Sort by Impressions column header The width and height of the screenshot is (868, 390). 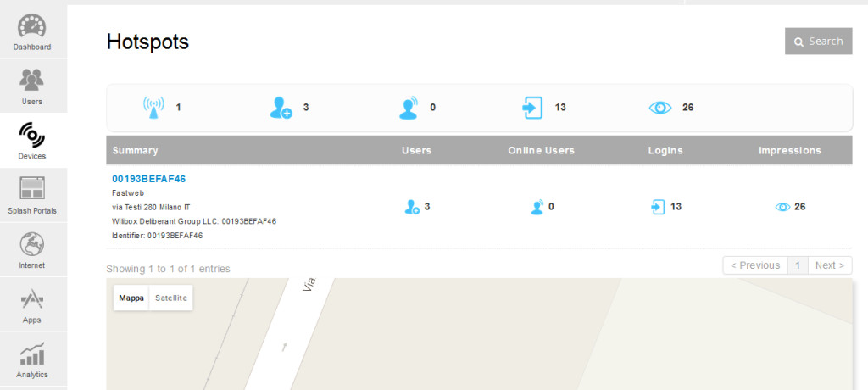[x=789, y=151]
